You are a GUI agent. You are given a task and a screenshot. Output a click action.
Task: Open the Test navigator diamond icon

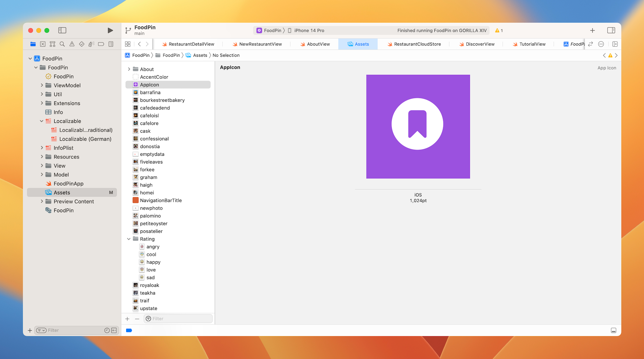[x=81, y=44]
